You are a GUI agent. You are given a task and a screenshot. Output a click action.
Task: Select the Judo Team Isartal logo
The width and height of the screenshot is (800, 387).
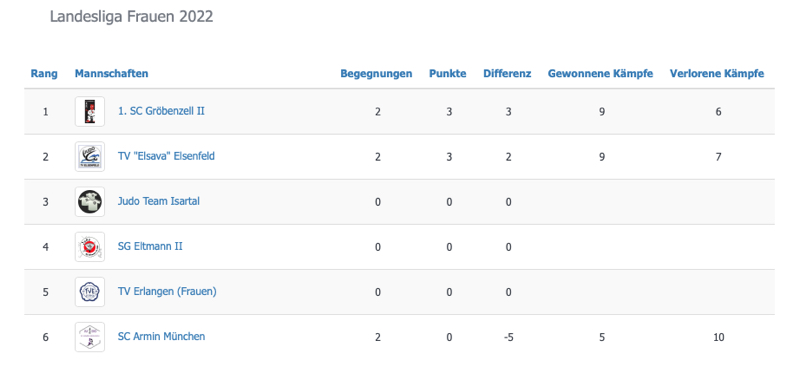(90, 201)
